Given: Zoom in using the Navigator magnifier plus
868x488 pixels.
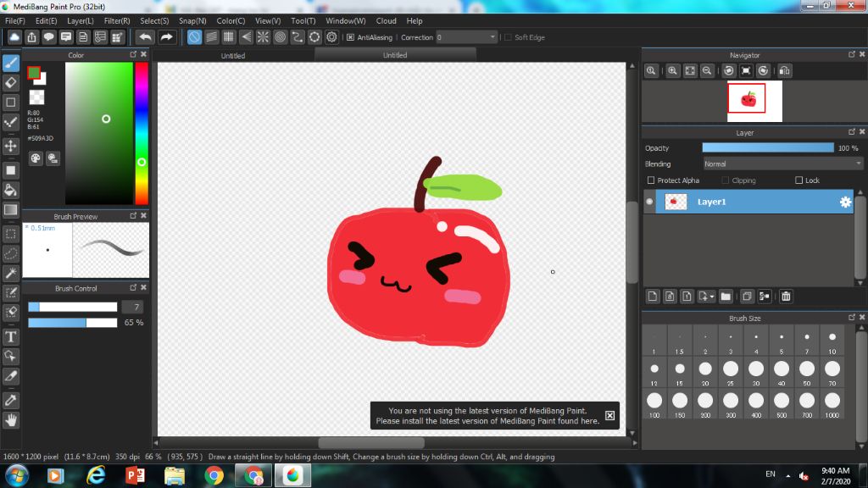Looking at the screenshot, I should 672,71.
